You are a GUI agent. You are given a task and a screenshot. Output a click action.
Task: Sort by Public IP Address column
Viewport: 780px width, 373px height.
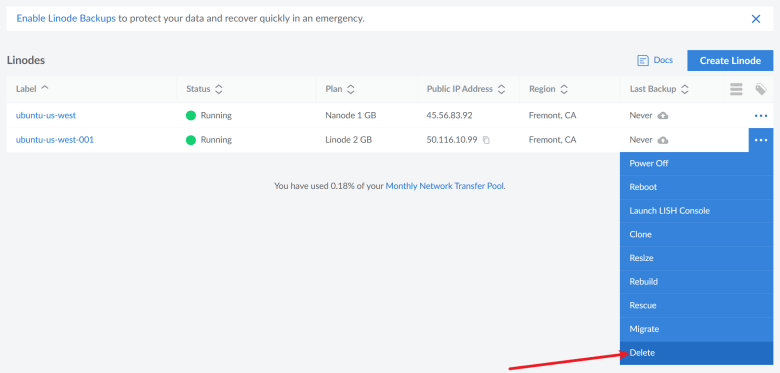coord(466,89)
